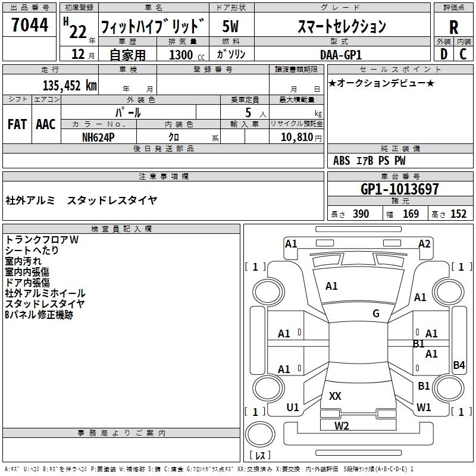Click the [レス] spare tire label
Screen dimensions: 476x476
click(x=260, y=455)
